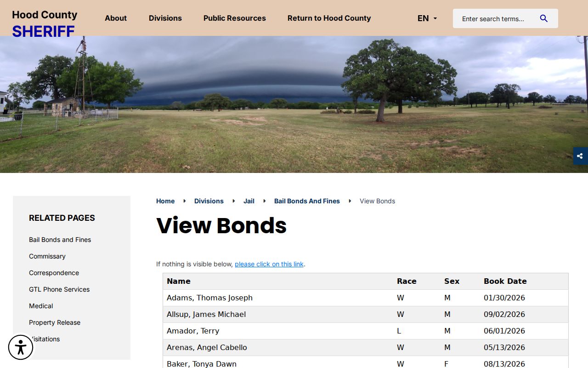Click book date 06/01/2026
This screenshot has height=368, width=588.
tap(504, 331)
